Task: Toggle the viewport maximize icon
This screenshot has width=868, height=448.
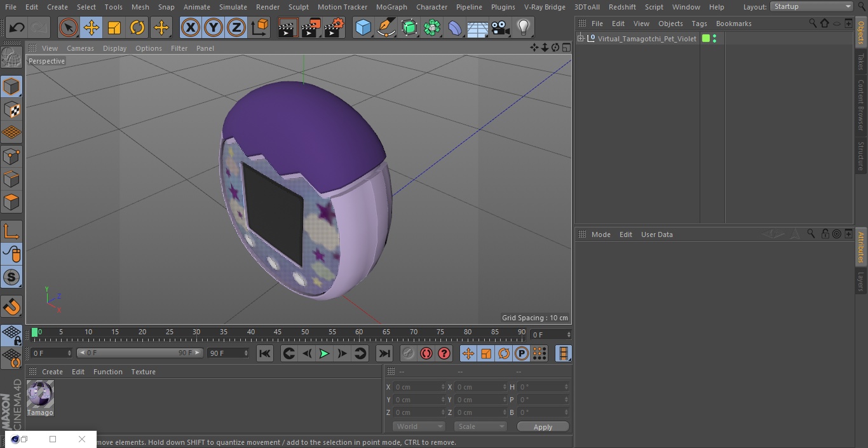Action: [x=566, y=48]
